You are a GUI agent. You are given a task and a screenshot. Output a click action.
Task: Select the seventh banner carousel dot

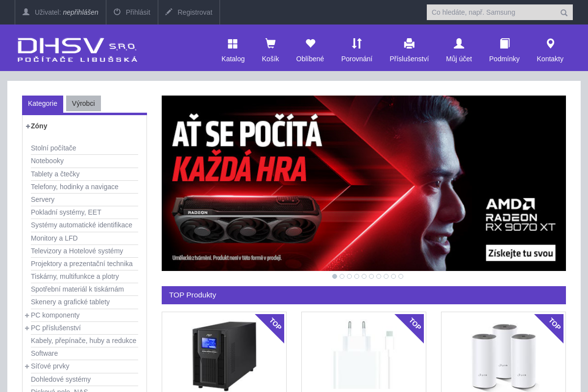click(379, 276)
